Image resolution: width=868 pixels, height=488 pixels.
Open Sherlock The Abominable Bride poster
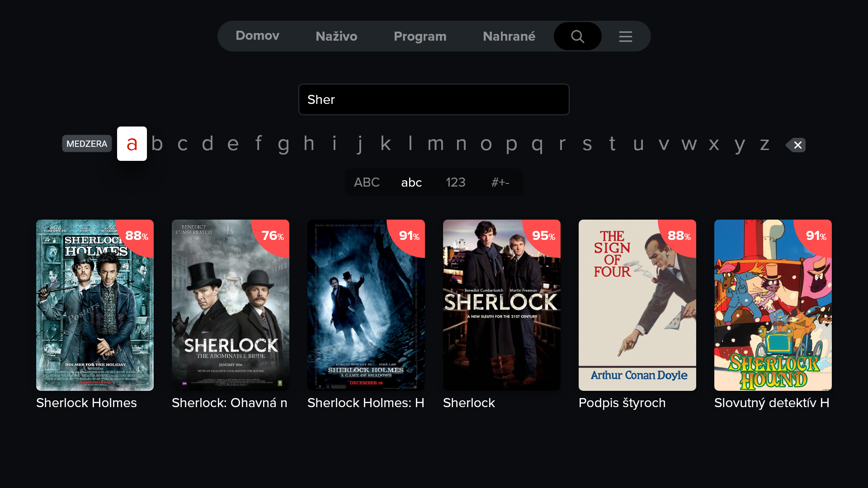pyautogui.click(x=231, y=305)
